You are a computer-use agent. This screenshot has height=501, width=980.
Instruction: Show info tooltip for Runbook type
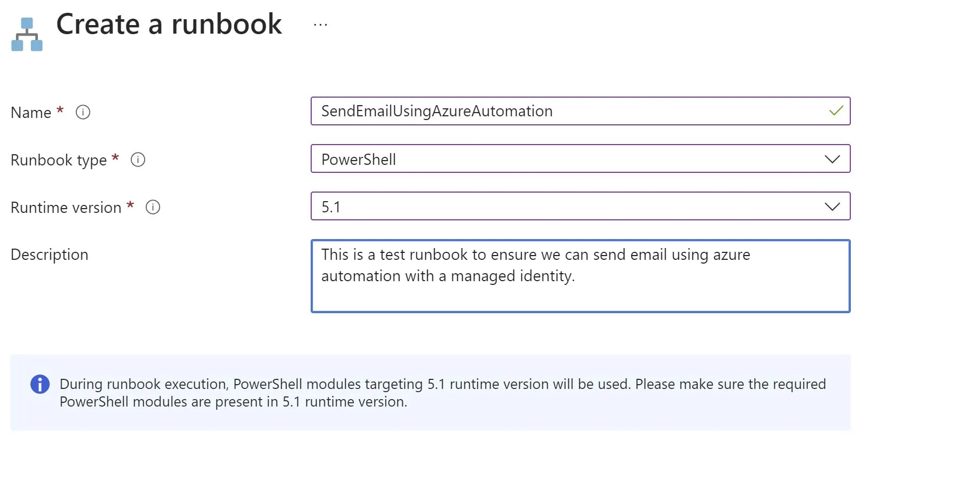click(138, 160)
